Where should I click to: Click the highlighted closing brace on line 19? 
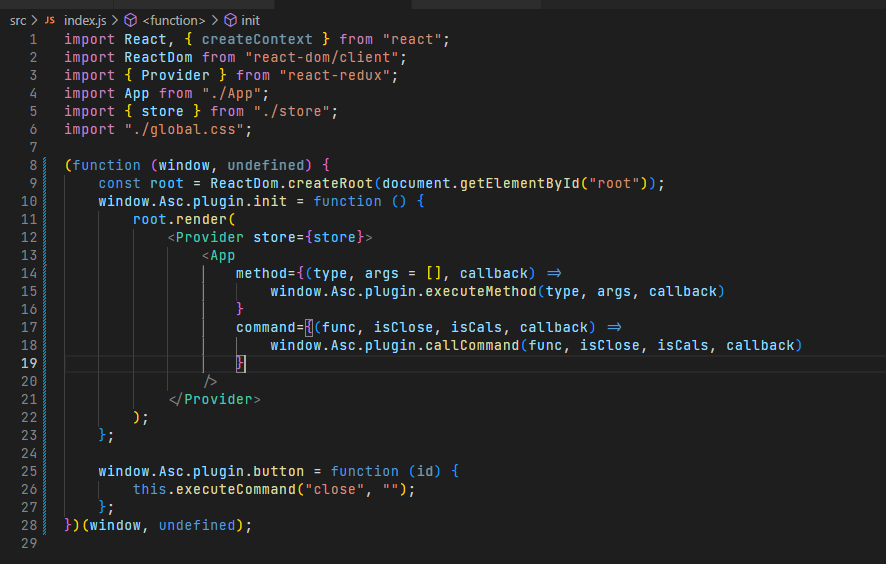pos(240,363)
